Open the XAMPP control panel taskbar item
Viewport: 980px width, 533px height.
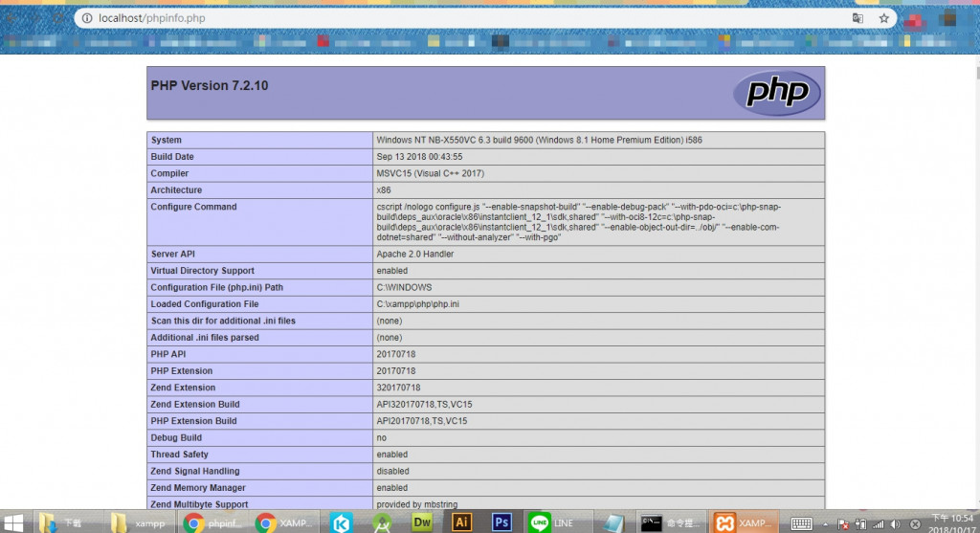coord(744,522)
